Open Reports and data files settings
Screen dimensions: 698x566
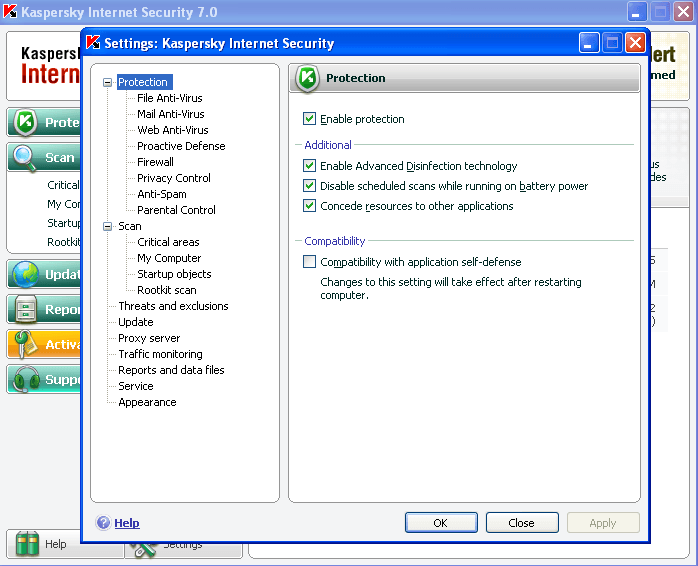tap(171, 370)
